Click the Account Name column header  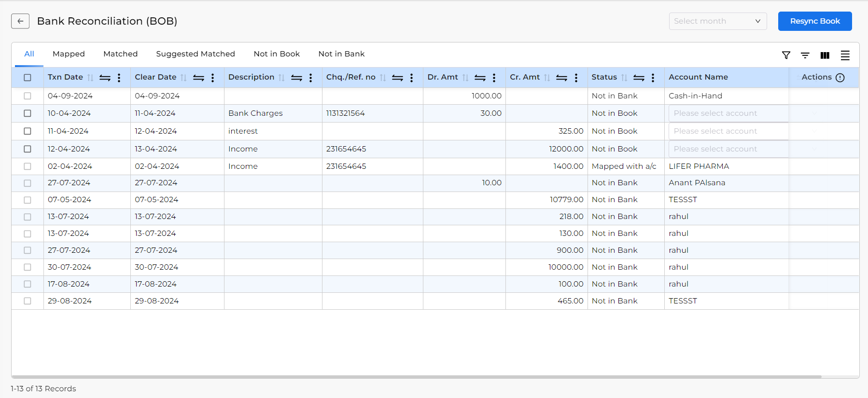point(698,77)
